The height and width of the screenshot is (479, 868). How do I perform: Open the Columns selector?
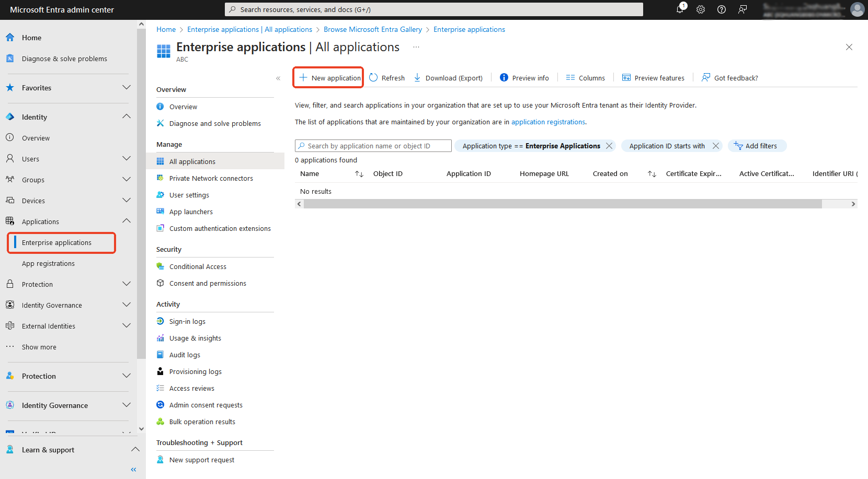pos(585,78)
